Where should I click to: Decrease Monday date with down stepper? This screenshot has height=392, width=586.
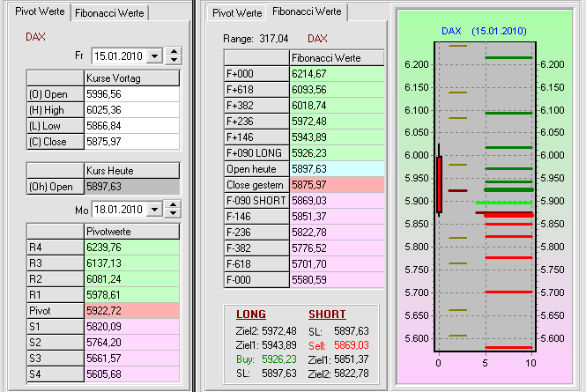pos(173,213)
